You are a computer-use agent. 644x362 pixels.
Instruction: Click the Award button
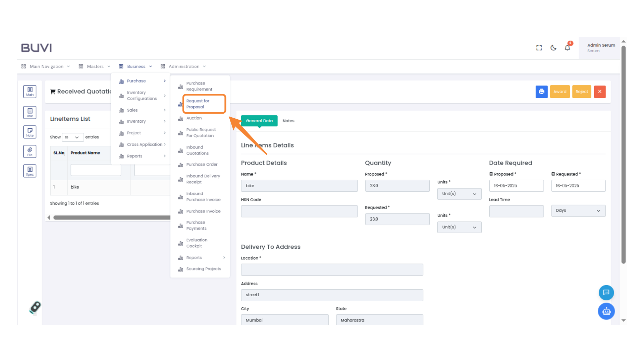pos(559,92)
